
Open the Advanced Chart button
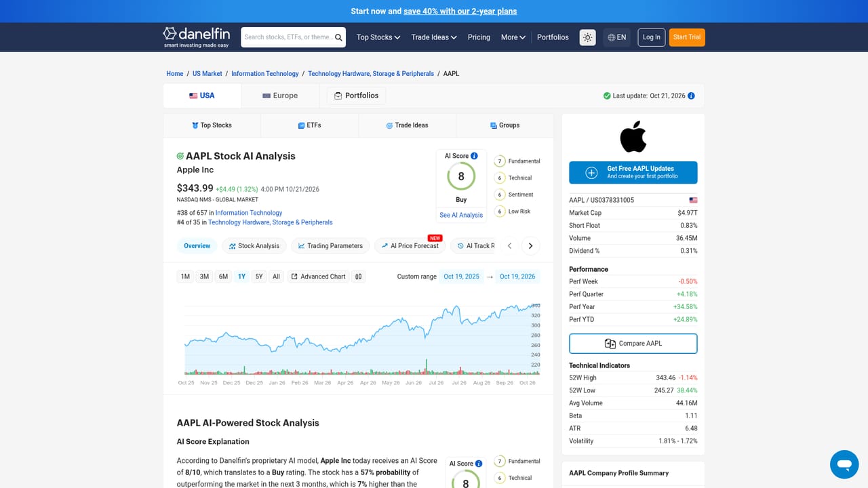318,277
